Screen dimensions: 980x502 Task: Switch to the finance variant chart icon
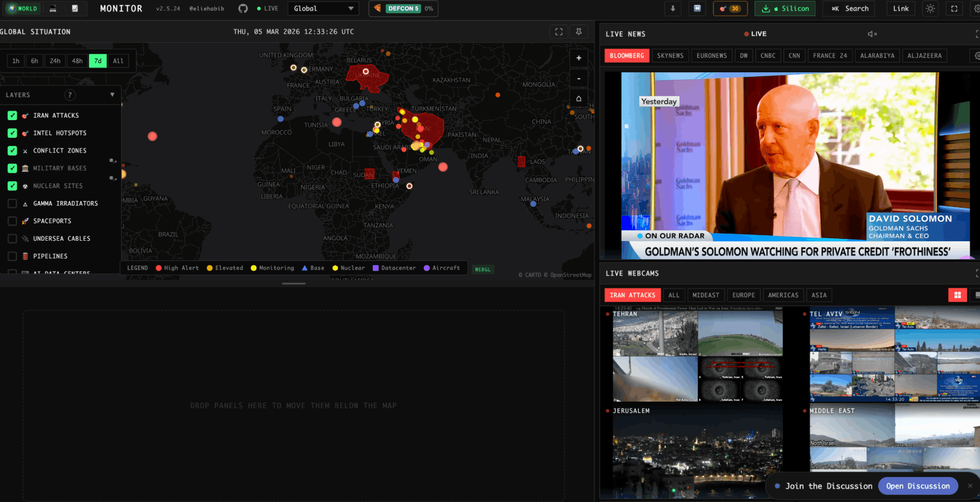(75, 8)
